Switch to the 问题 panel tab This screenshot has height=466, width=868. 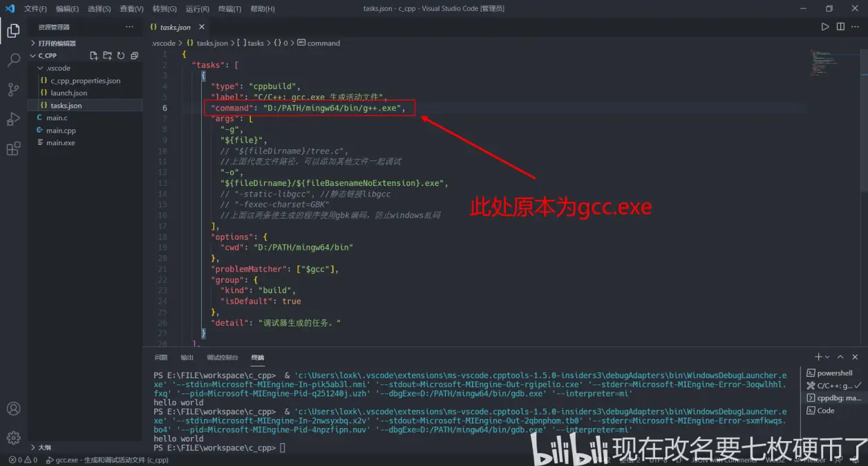[x=161, y=357]
